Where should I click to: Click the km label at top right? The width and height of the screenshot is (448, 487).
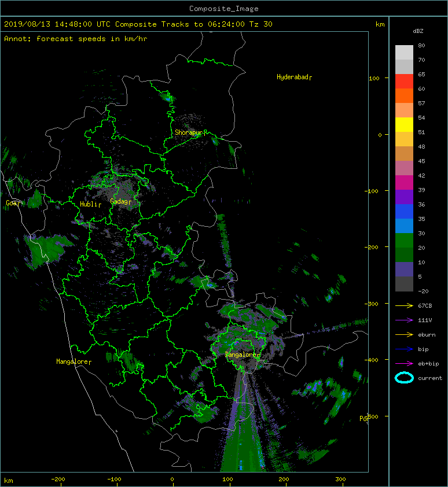pos(380,24)
